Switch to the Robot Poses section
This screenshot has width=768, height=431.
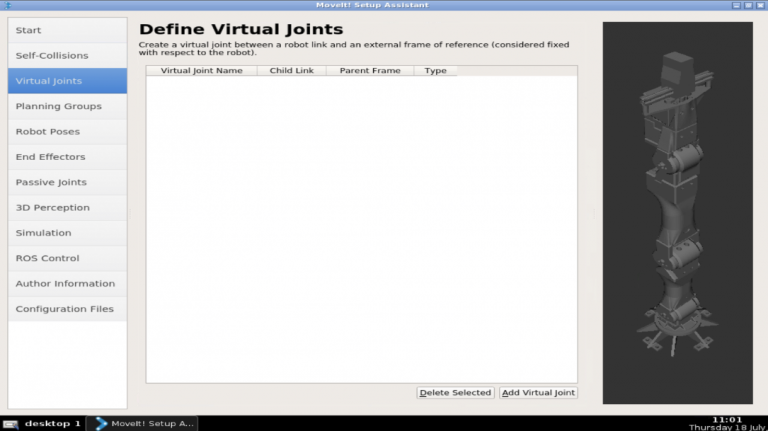pyautogui.click(x=67, y=131)
